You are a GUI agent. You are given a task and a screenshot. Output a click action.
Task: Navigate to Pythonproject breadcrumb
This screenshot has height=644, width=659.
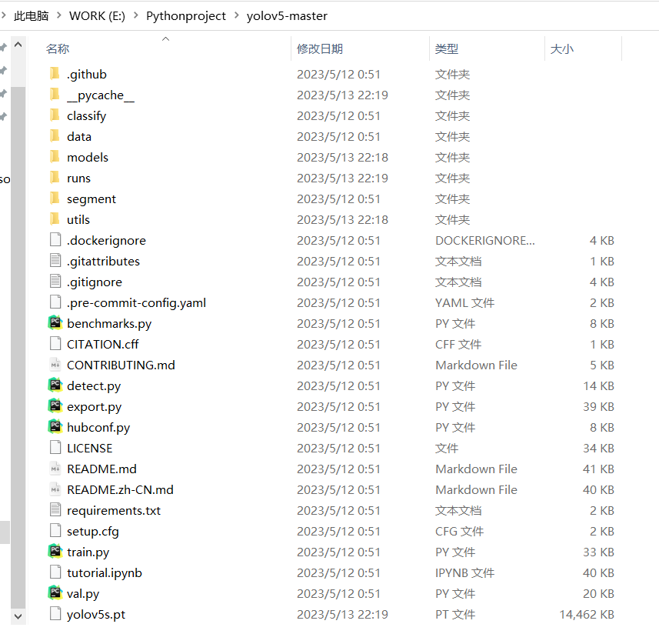pyautogui.click(x=186, y=16)
